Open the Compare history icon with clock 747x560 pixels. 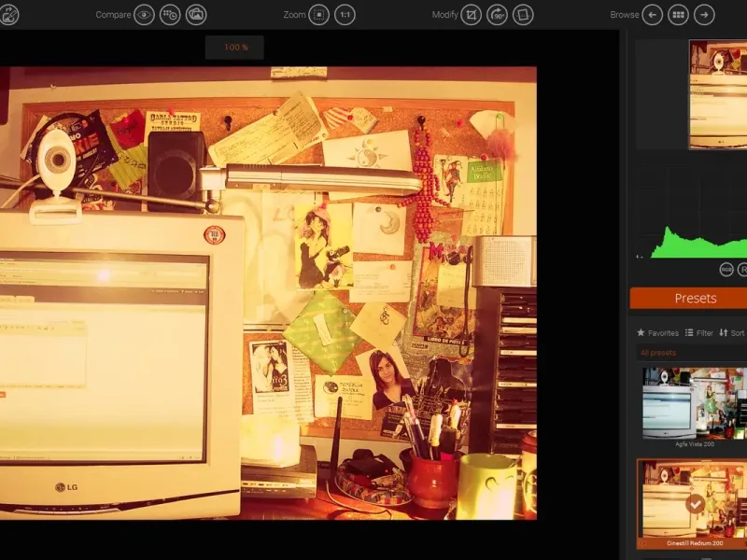click(x=170, y=15)
